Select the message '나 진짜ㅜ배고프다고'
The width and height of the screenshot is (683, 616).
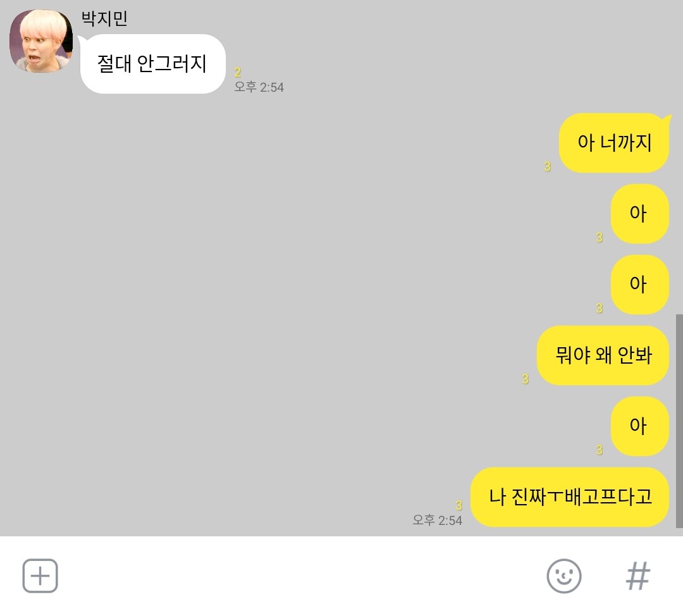point(570,497)
